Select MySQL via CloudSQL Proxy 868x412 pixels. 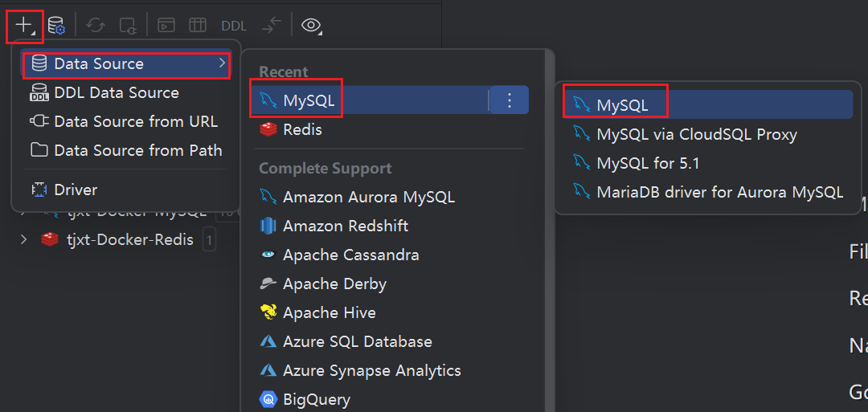point(707,134)
